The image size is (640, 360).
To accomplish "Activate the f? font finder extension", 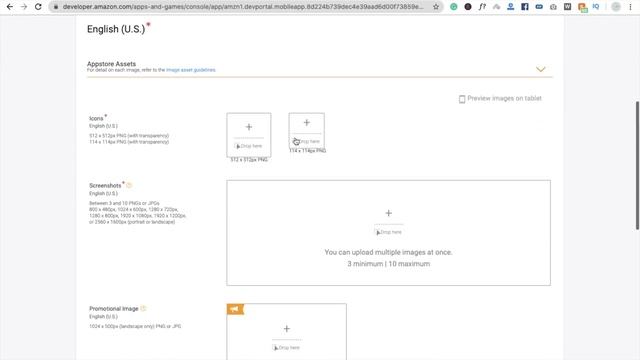I will coord(482,7).
